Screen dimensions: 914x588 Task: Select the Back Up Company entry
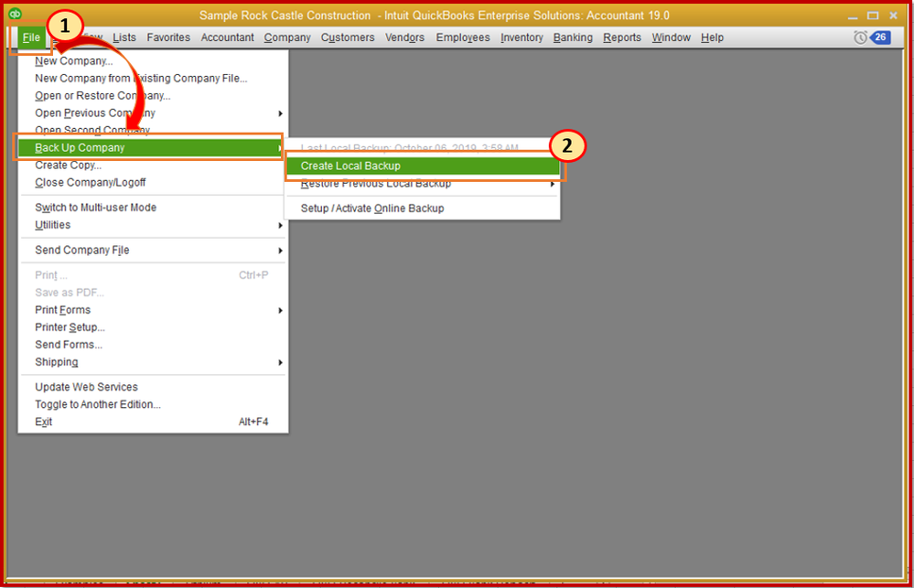(x=150, y=148)
